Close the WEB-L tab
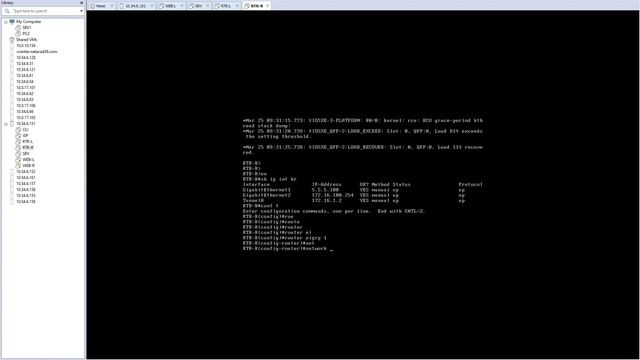This screenshot has width=640, height=360. (182, 6)
